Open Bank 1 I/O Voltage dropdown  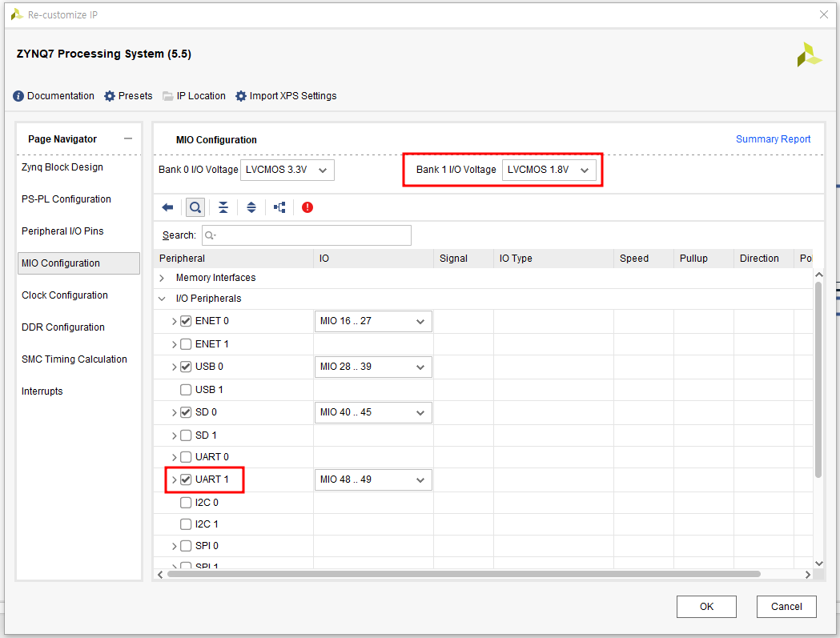pyautogui.click(x=549, y=170)
